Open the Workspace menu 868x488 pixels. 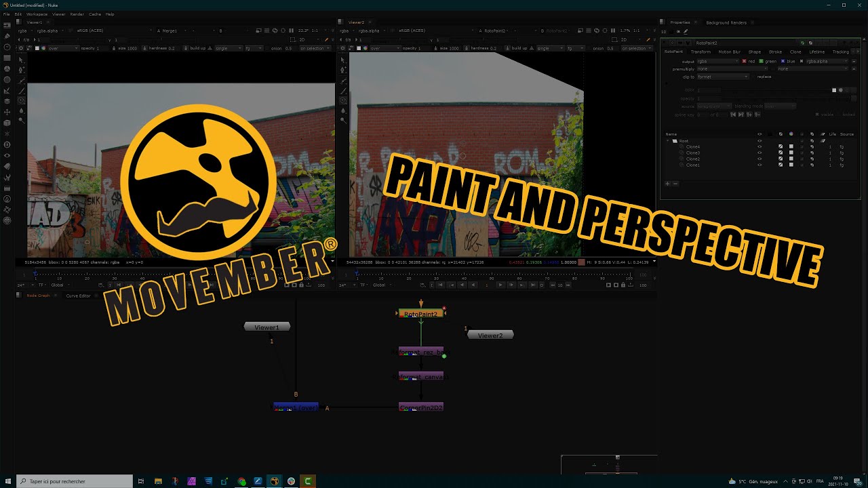click(x=37, y=14)
